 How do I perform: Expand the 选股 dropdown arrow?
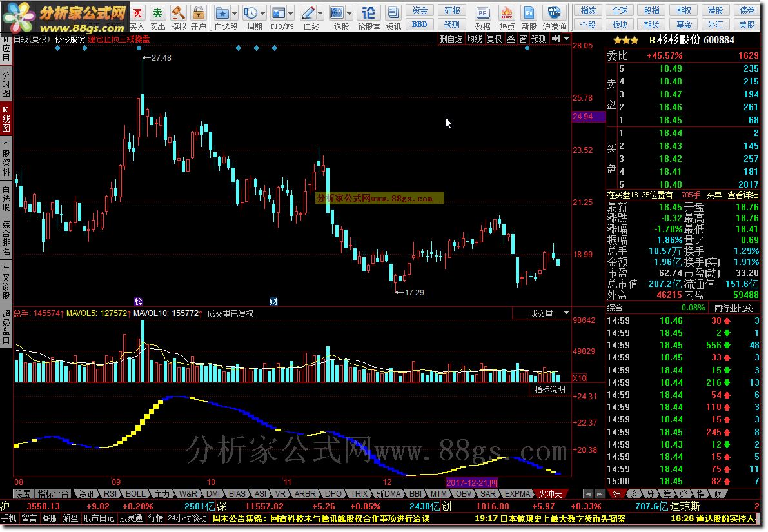[350, 14]
